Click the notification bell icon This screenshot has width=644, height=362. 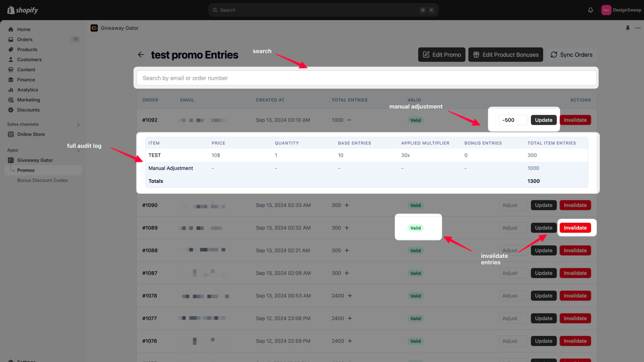pos(590,10)
